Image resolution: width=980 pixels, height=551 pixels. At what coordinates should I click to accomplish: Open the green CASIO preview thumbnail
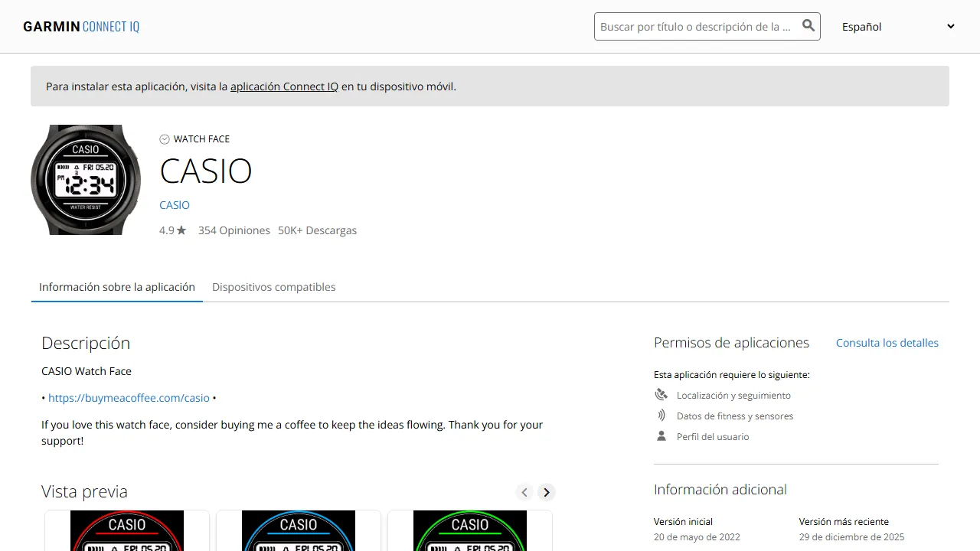(x=470, y=530)
